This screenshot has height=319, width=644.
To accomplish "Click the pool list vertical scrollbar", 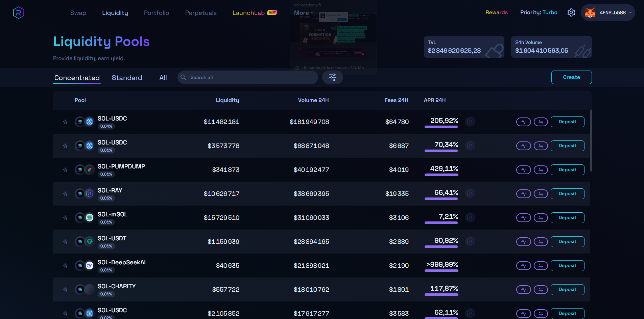I will click(591, 140).
